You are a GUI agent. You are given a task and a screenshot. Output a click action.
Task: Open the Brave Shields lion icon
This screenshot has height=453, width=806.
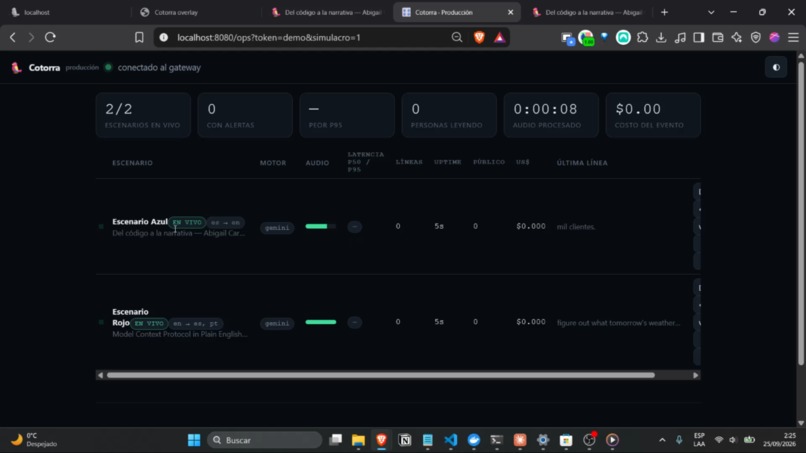pos(479,37)
